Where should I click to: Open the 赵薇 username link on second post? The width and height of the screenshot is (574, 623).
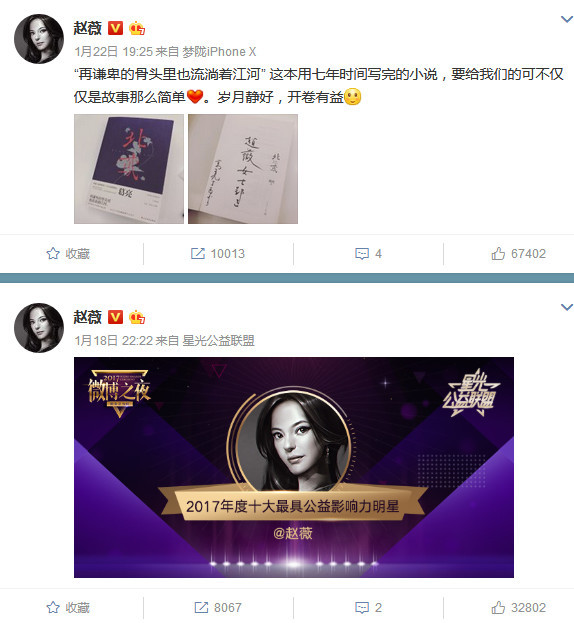click(x=88, y=317)
